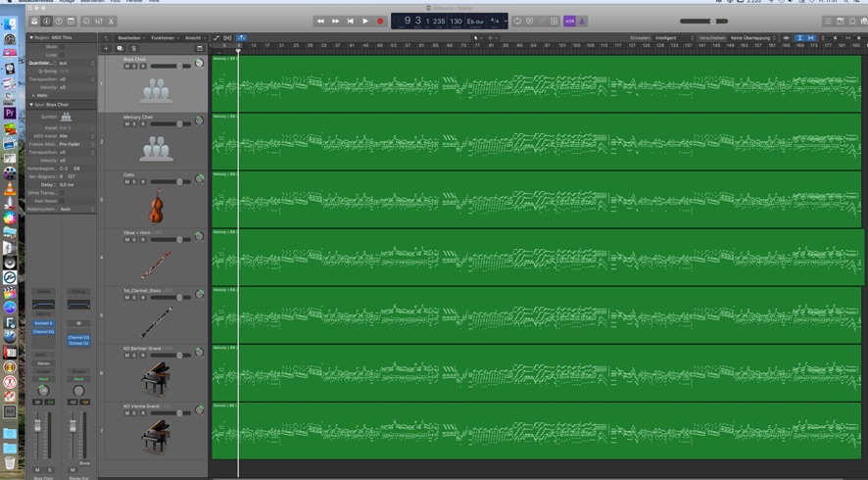This screenshot has height=480, width=868.
Task: Click the tempo 130 display field
Action: tap(456, 21)
